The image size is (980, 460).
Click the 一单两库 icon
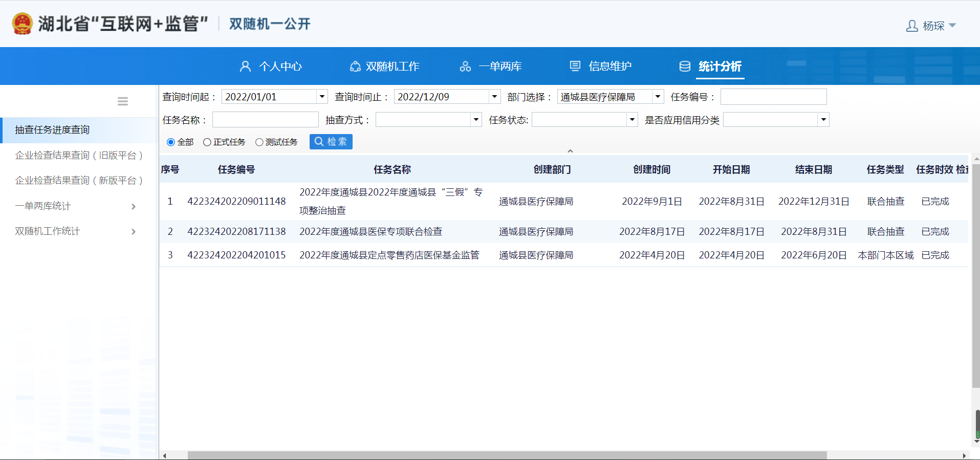tap(465, 66)
